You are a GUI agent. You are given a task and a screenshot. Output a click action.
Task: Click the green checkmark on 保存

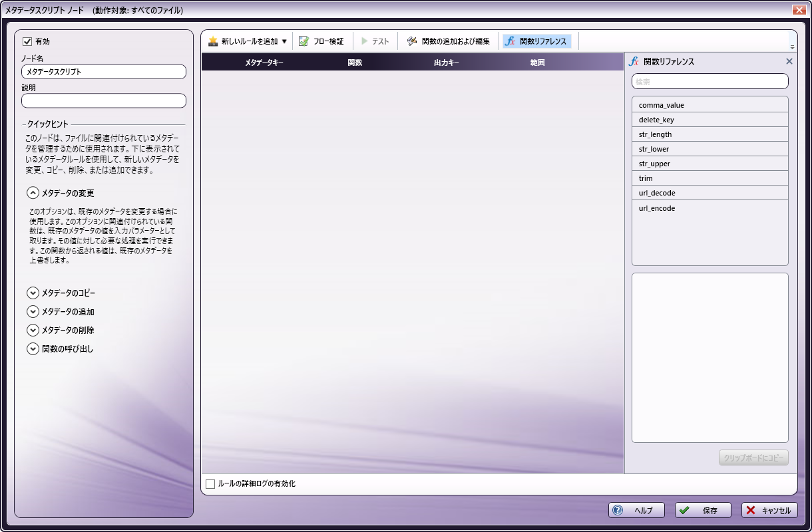coord(684,511)
